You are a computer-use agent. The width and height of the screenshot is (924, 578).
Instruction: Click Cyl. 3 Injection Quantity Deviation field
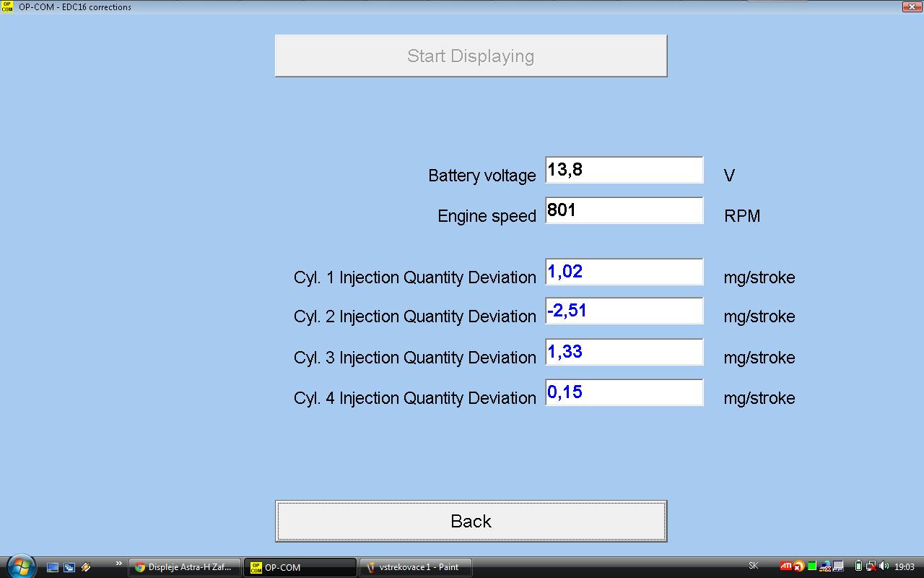[624, 353]
